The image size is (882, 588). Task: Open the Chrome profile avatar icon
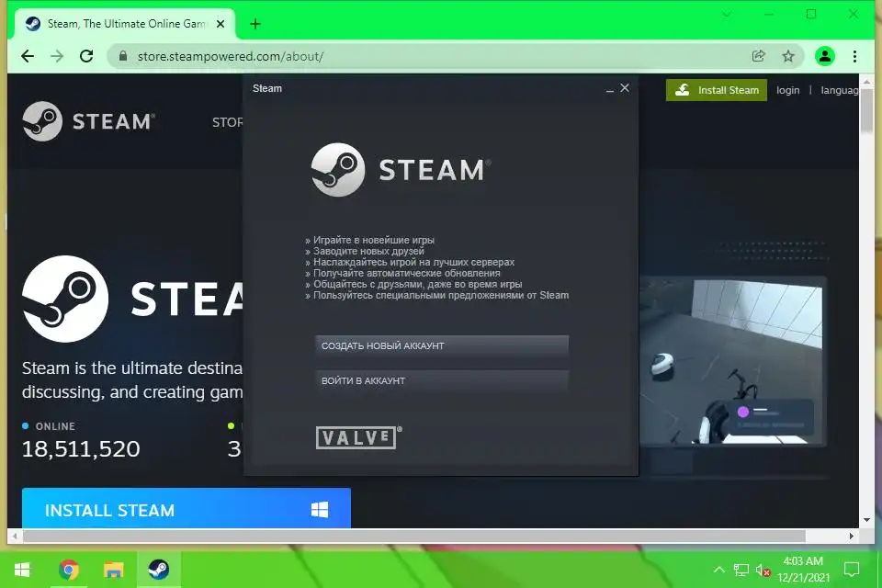(x=825, y=56)
